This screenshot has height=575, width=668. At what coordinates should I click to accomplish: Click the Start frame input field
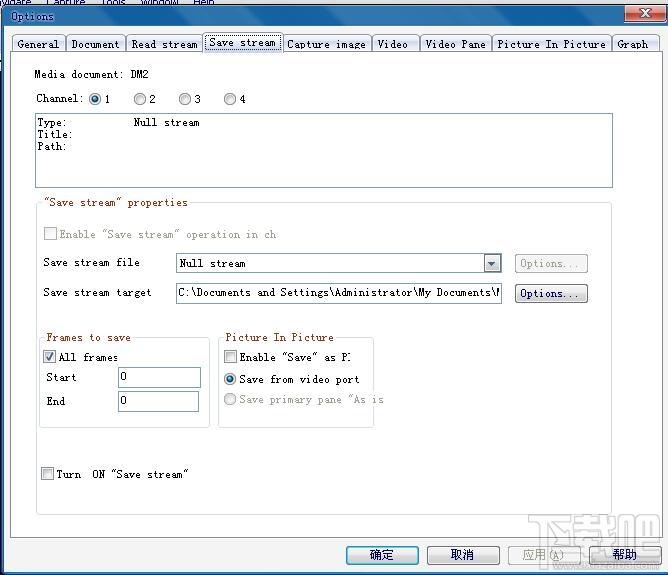pos(159,377)
